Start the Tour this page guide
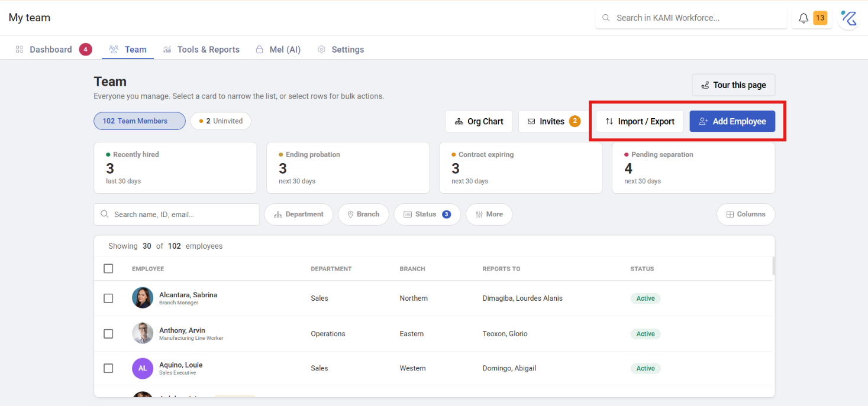The image size is (868, 406). [x=734, y=85]
